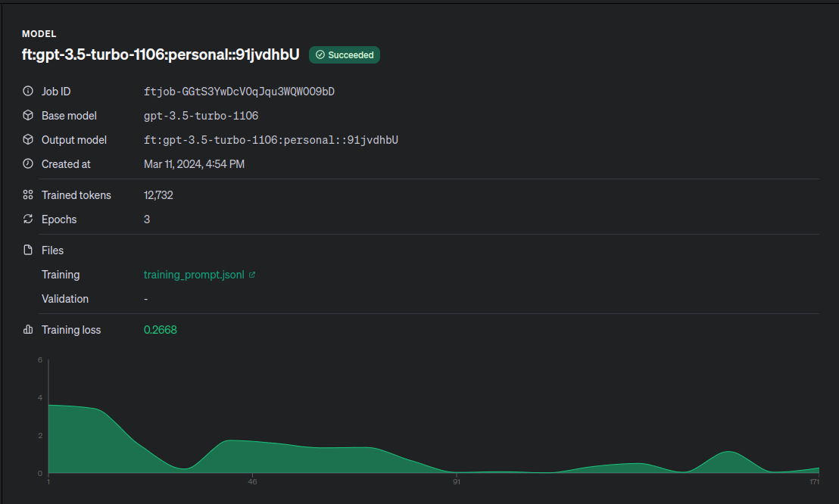Click the cycle arrows icon beside Epochs
Screen dimensions: 839x504
coord(28,219)
